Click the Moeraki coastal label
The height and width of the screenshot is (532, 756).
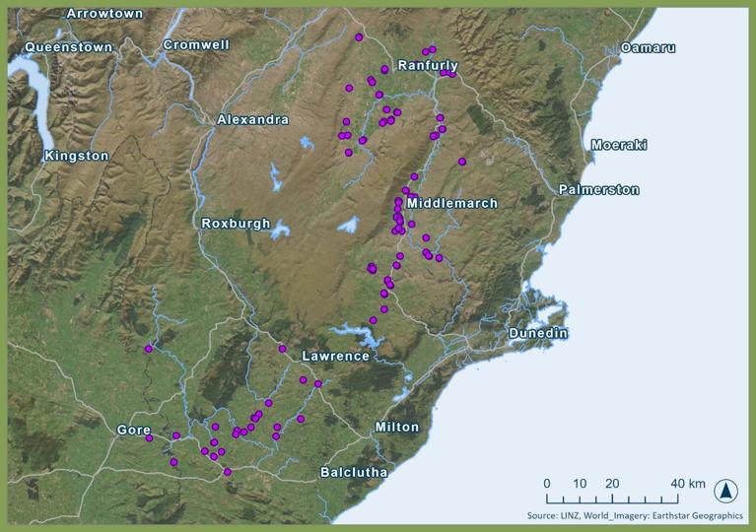(619, 145)
